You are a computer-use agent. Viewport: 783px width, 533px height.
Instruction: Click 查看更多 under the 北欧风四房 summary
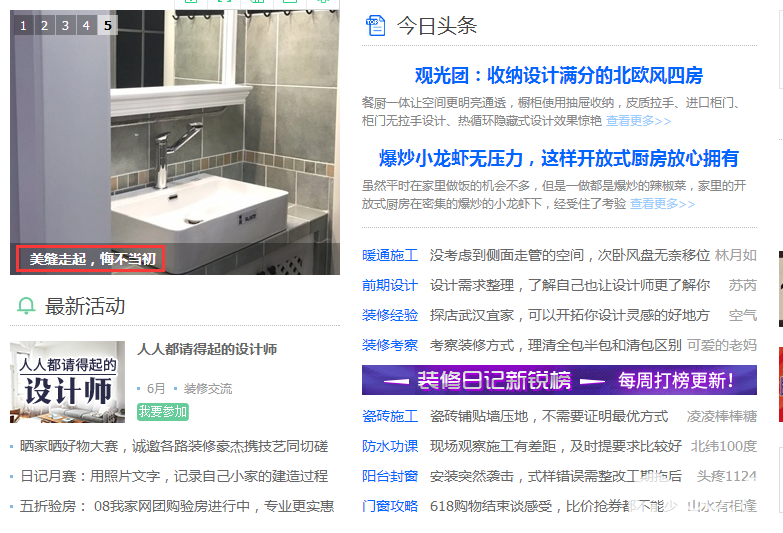638,121
